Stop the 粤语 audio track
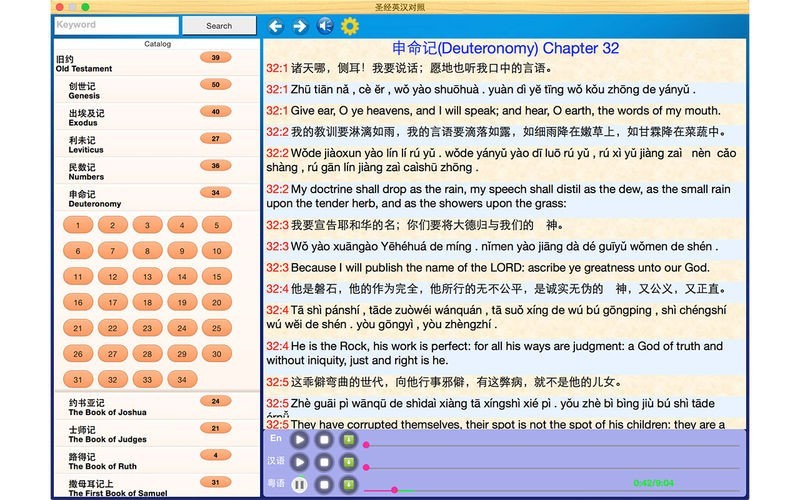Viewport: 800px width, 500px height. click(x=323, y=485)
